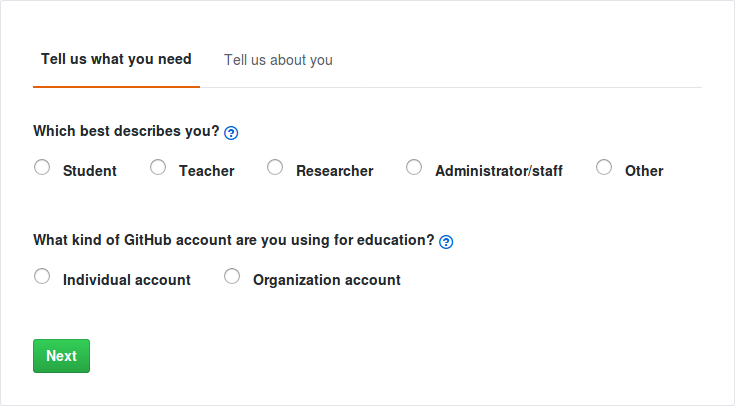
Task: Switch to 'Tell us what you need' tab
Action: pos(116,60)
